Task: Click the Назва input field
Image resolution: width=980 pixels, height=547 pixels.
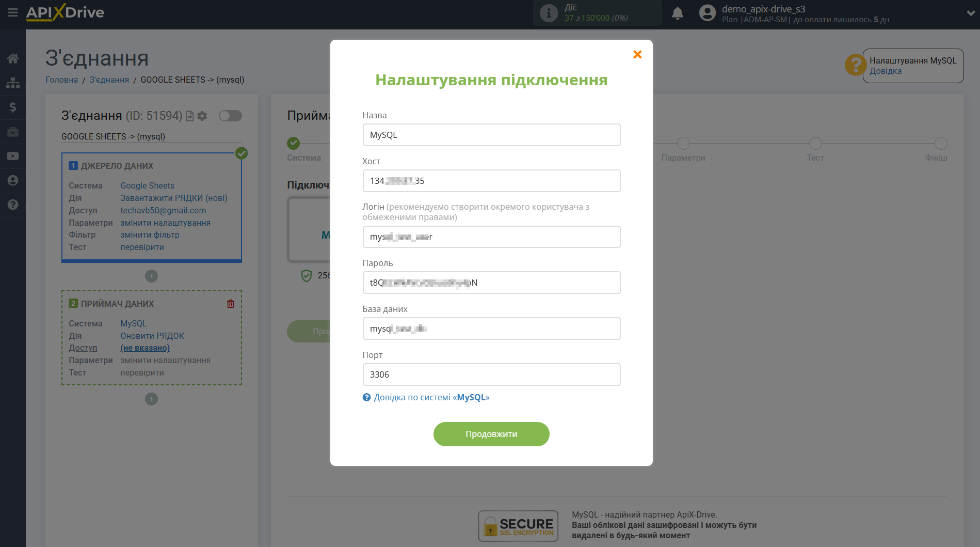Action: 491,135
